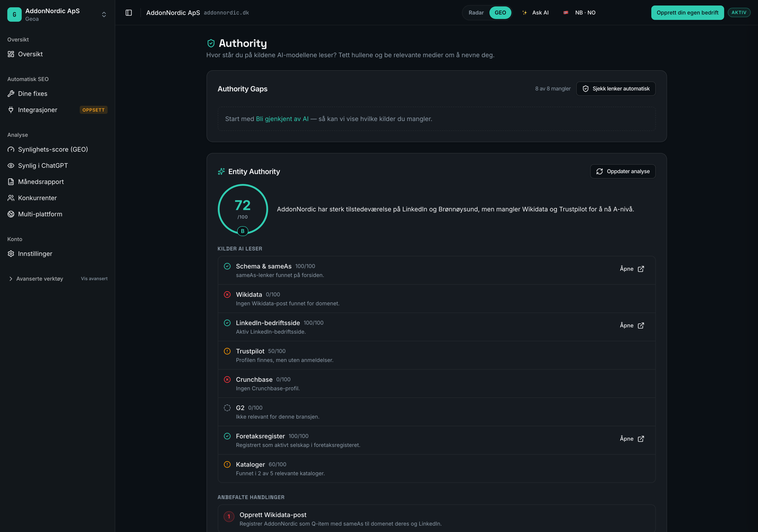Select the Kataloger 60/100 row
This screenshot has width=758, height=532.
click(x=436, y=469)
